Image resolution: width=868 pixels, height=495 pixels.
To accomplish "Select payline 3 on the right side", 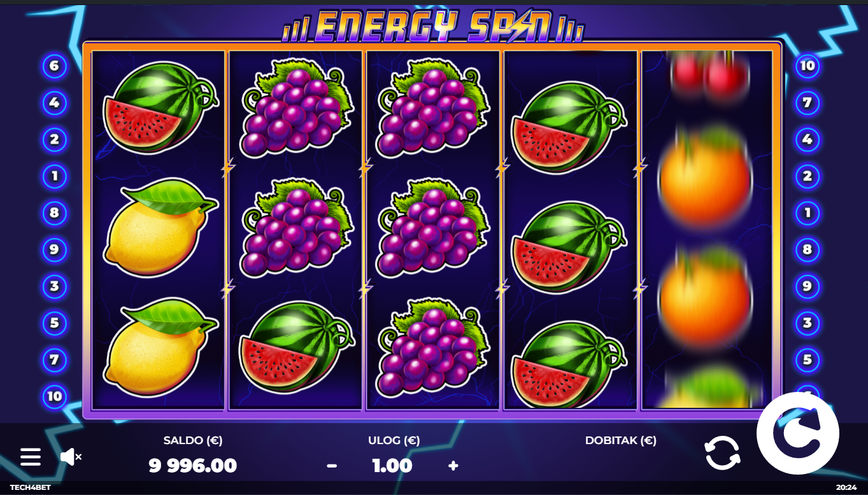I will tap(807, 323).
